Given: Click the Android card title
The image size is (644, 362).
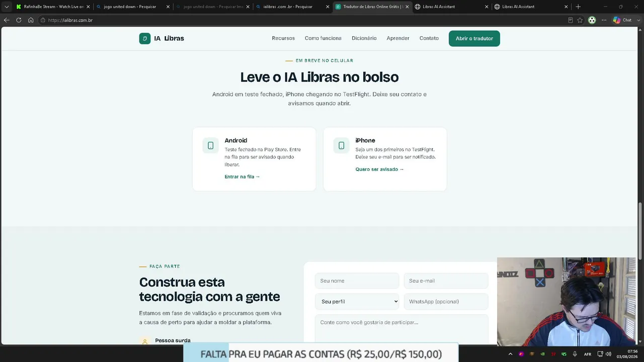Looking at the screenshot, I should pos(236,141).
